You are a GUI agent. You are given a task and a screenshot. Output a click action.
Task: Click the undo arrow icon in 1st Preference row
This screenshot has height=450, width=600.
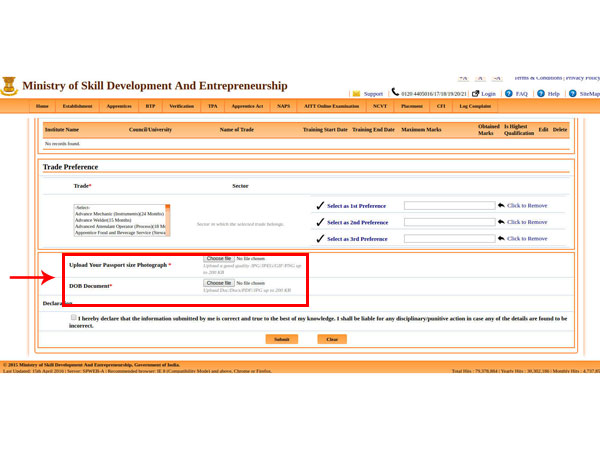[x=501, y=205]
